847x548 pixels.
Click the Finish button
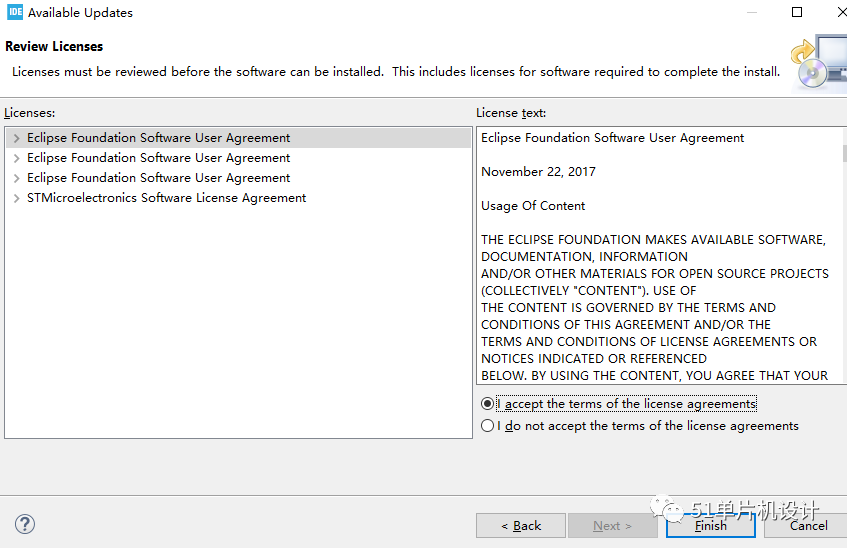tap(710, 525)
